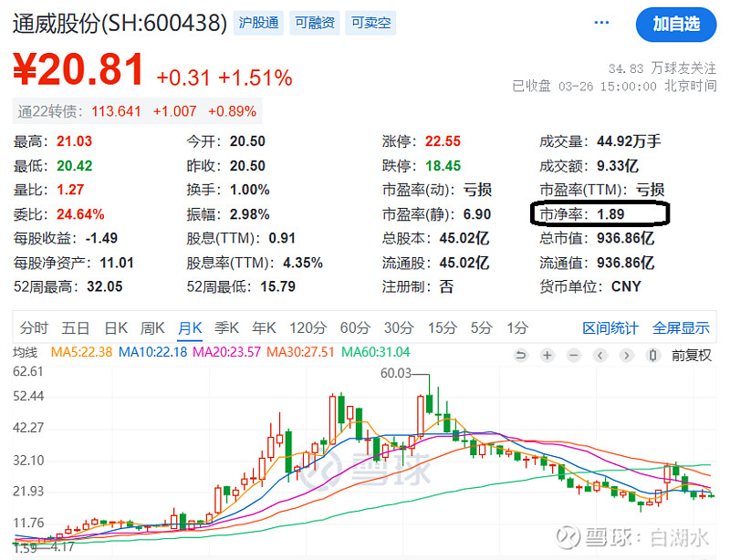Image resolution: width=730 pixels, height=560 pixels.
Task: Click the 60.03 peak marker on chart
Action: click(396, 373)
